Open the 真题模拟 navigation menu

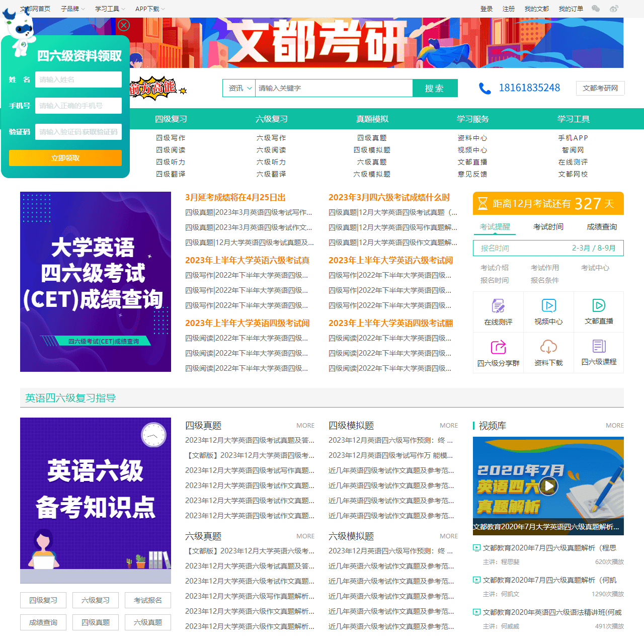[x=372, y=119]
